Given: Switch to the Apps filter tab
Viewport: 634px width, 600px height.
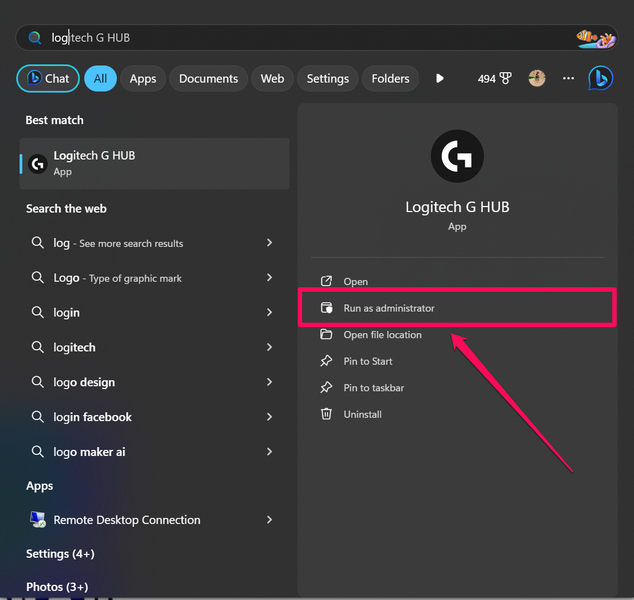Looking at the screenshot, I should [x=143, y=78].
